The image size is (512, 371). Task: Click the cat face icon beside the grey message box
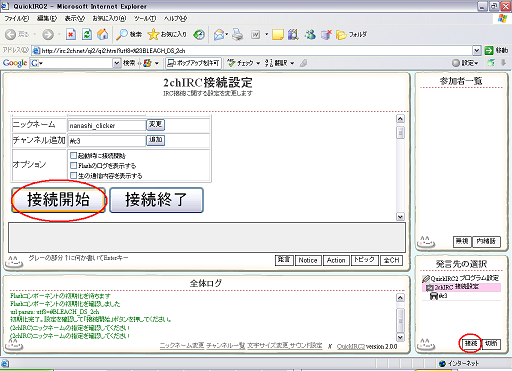[13, 262]
